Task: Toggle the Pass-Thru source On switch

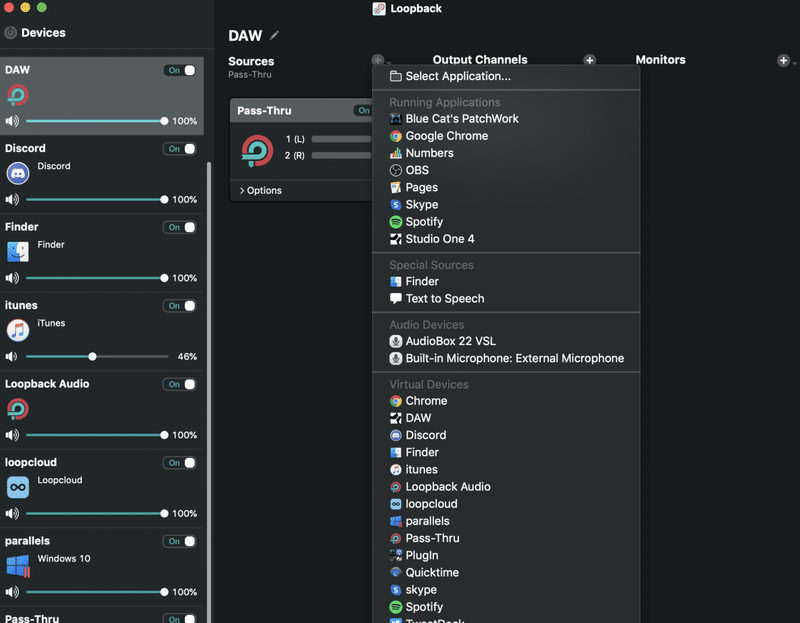Action: 363,110
